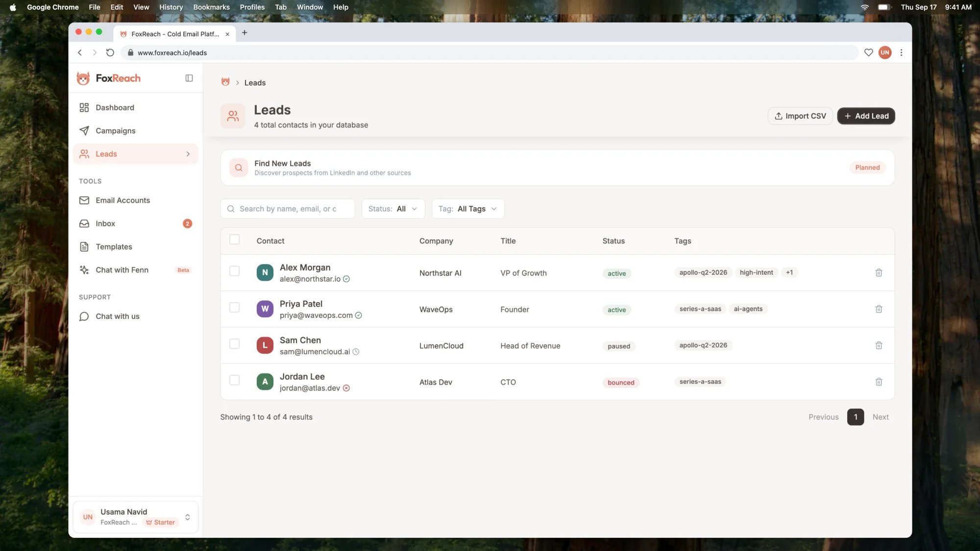Close the FoxReach browser tab
980x551 pixels.
pyautogui.click(x=227, y=34)
